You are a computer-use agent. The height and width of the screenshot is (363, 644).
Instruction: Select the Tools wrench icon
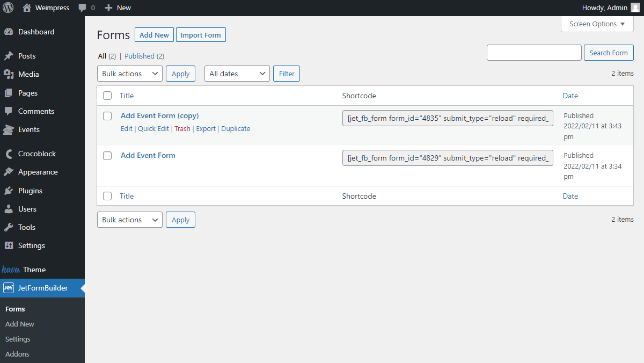[9, 227]
